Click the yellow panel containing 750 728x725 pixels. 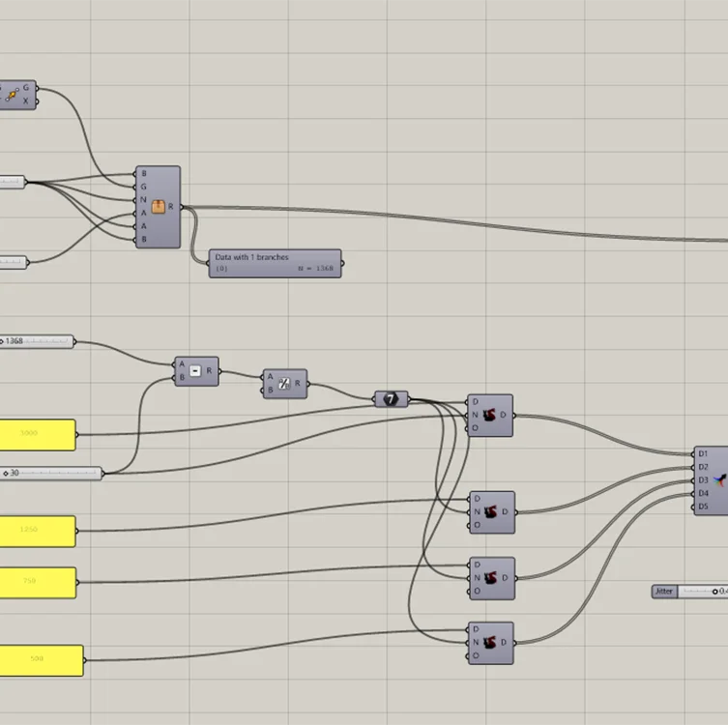pos(37,582)
